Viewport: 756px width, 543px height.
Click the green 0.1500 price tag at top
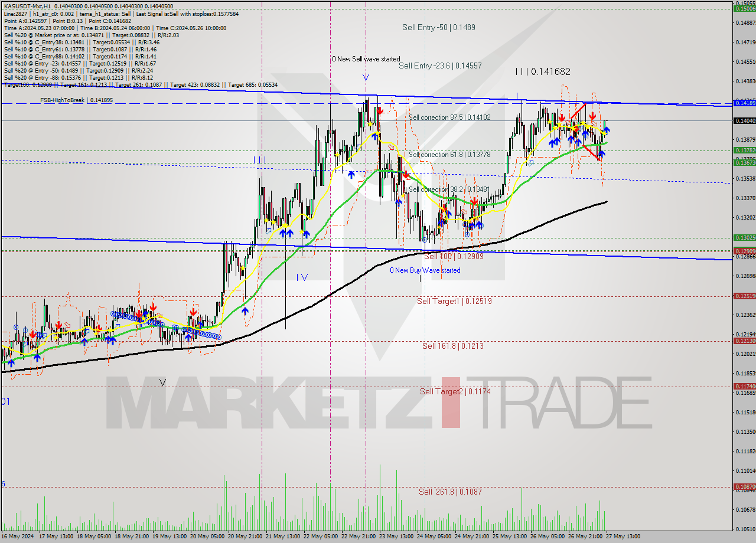pos(744,8)
